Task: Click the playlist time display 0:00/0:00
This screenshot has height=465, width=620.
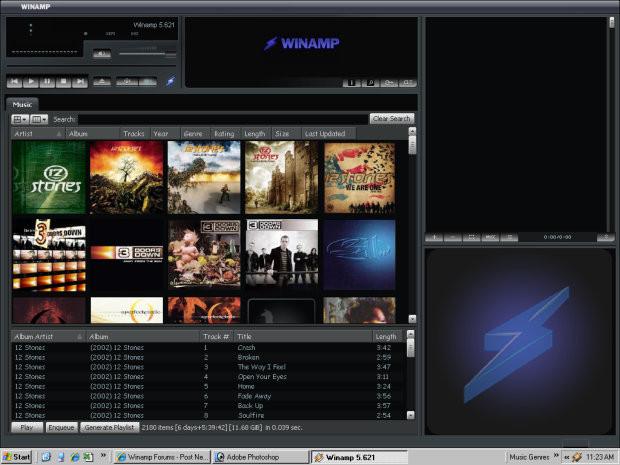Action: 557,237
